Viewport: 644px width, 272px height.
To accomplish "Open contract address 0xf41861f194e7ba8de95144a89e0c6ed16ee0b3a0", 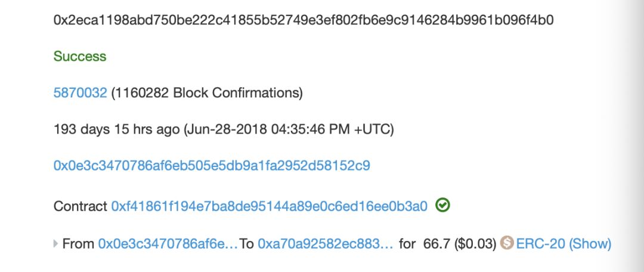I will [x=270, y=206].
